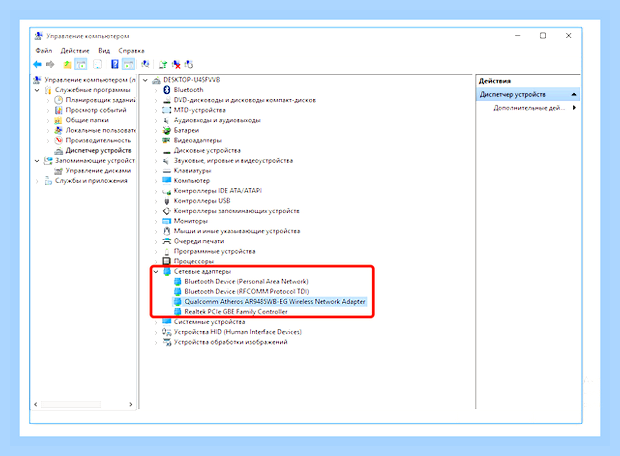Viewport: 620px width, 456px height.
Task: Collapse the Сетевые адаптеры node
Action: [x=156, y=272]
